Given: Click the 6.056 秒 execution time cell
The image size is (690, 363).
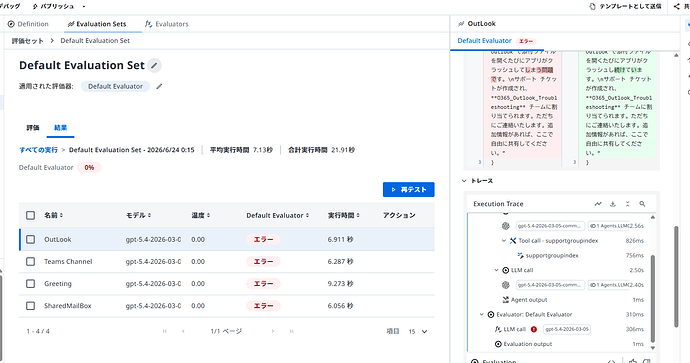Looking at the screenshot, I should click(340, 306).
